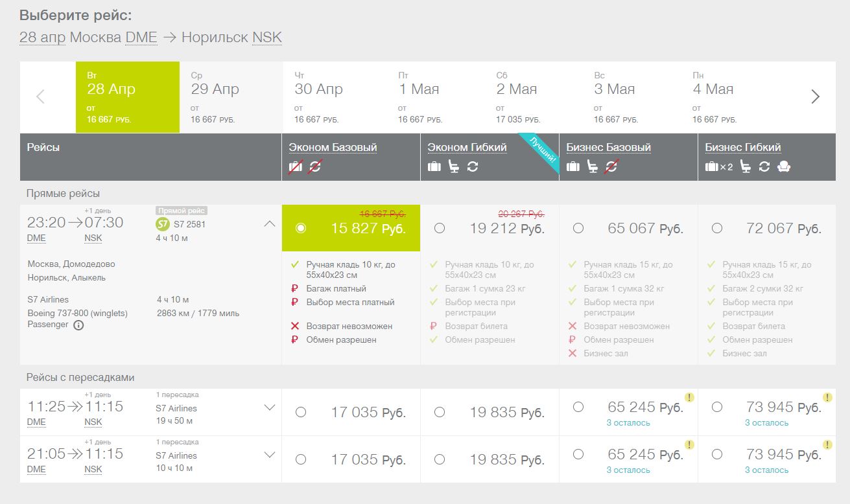Select the 65 067 Руб. Бизнес Базовый fare
The width and height of the screenshot is (850, 504).
click(x=578, y=228)
